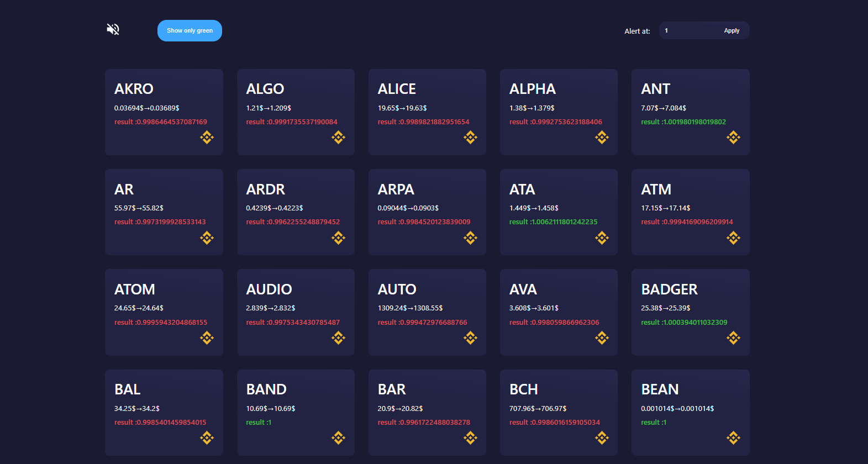Click BCH price 707.96$→706.97$
This screenshot has height=464, width=868.
[538, 409]
